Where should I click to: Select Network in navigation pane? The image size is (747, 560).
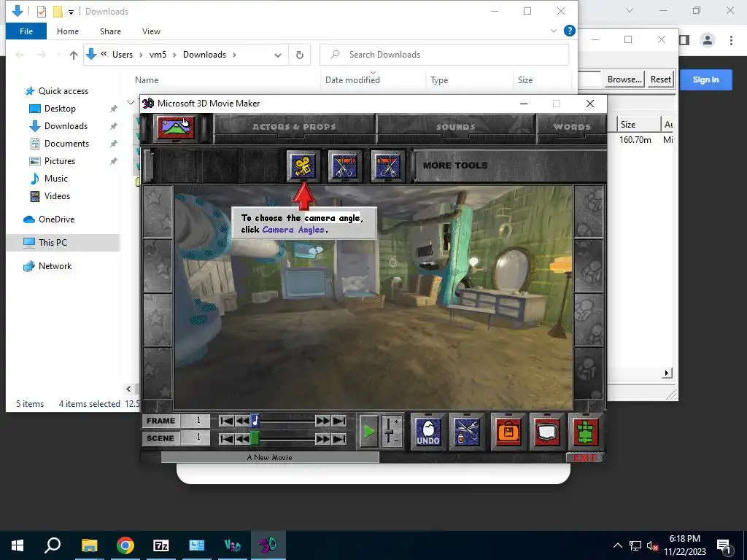[x=55, y=266]
